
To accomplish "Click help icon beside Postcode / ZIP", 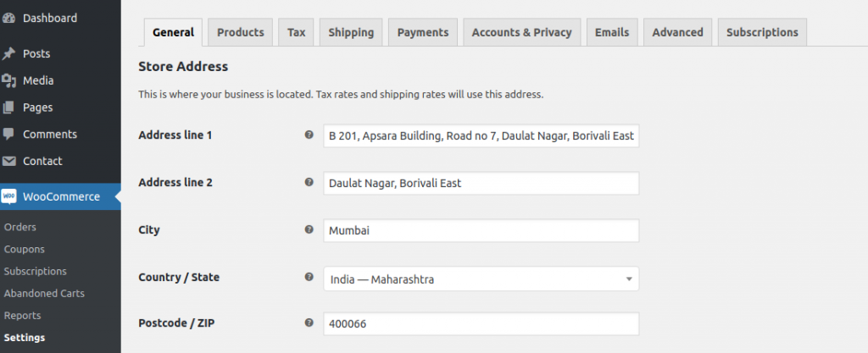I will tap(309, 323).
